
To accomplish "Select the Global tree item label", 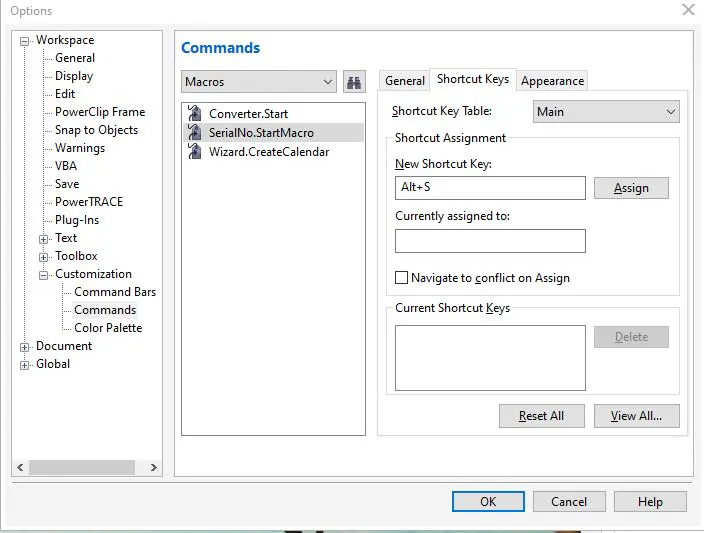I will (x=53, y=364).
